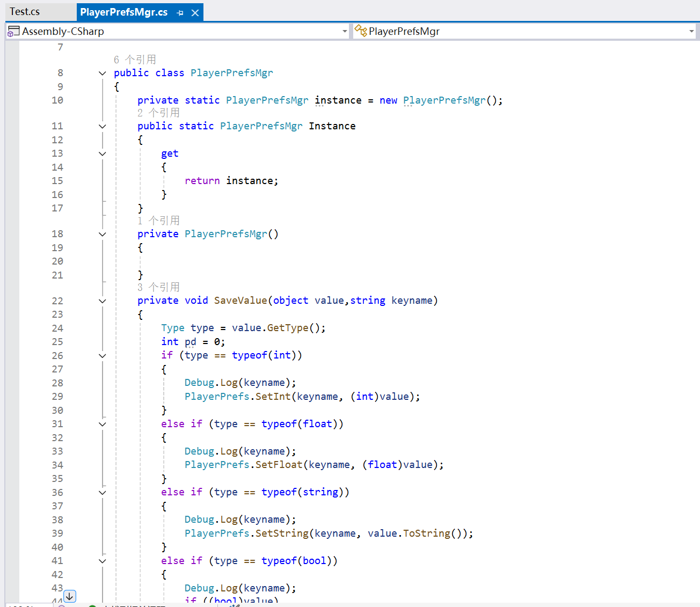Collapse the typeof(float) else-if block at line 31

click(x=103, y=424)
